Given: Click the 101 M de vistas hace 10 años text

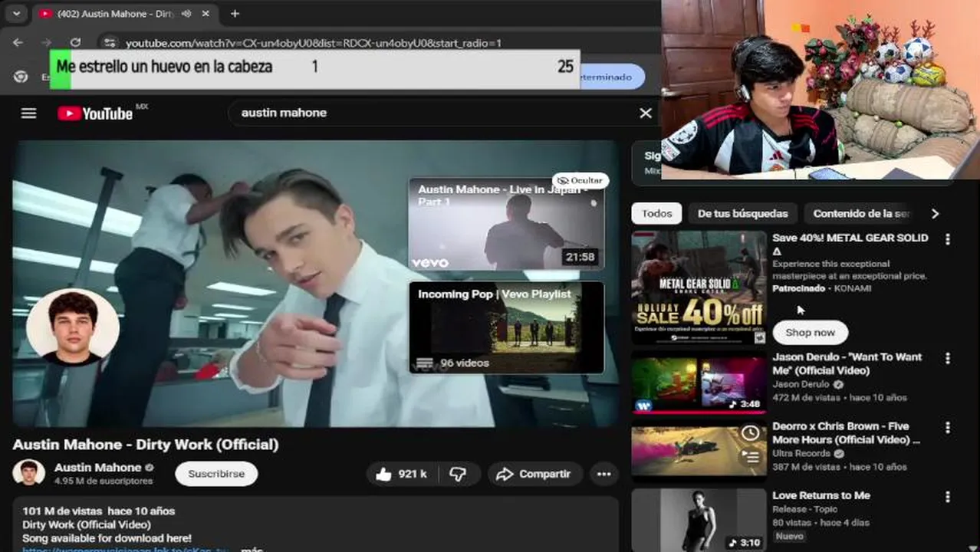Looking at the screenshot, I should (x=99, y=511).
